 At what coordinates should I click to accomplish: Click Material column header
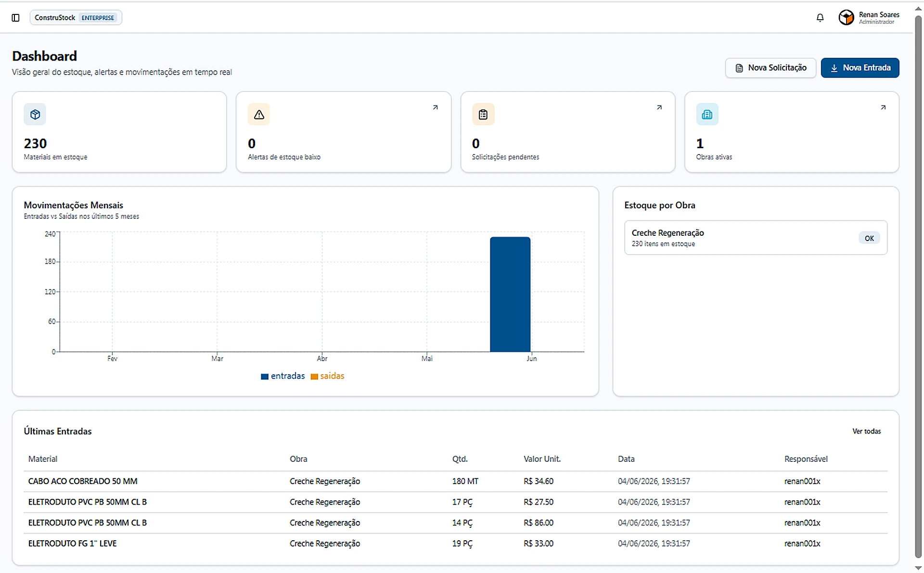point(43,459)
